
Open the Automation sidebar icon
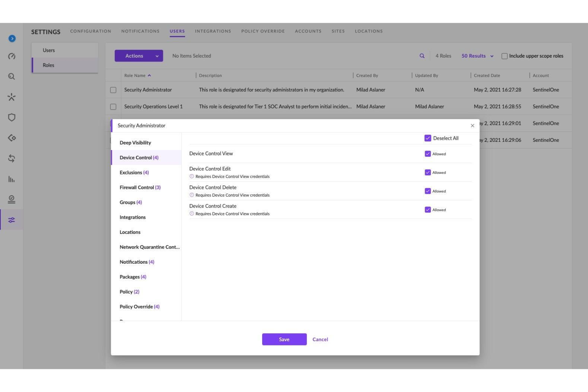[x=12, y=138]
